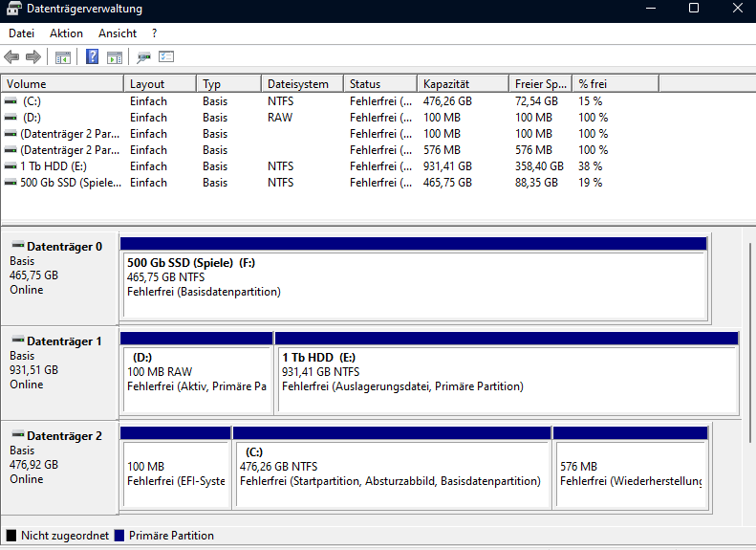Select the 100 MB EFI system partition block
Image resolution: width=756 pixels, height=550 pixels.
pyautogui.click(x=176, y=468)
